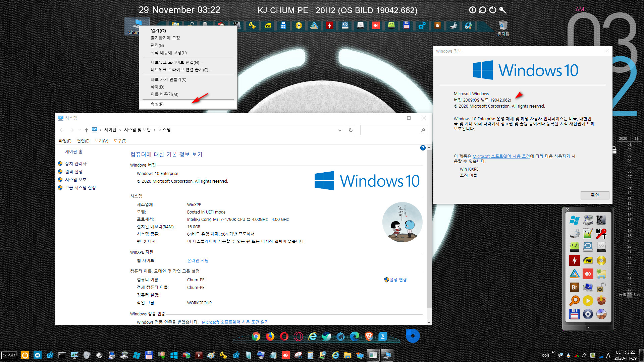Open Opera in bottom browser dock
The height and width of the screenshot is (362, 644).
pos(284,336)
